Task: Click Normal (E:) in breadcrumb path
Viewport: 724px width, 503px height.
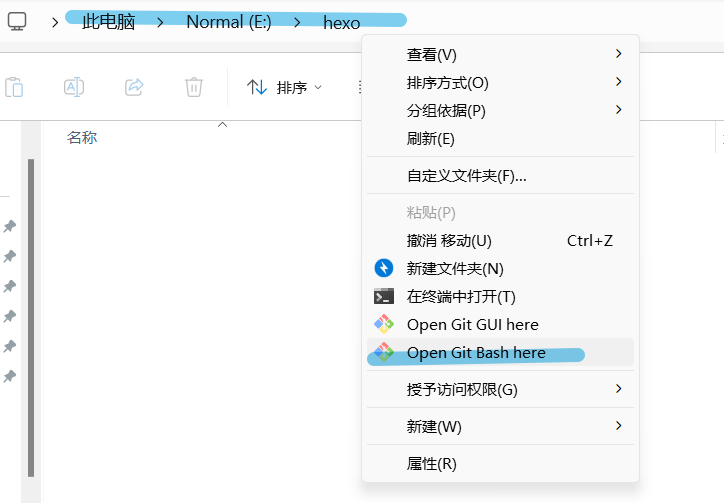Action: 228,22
